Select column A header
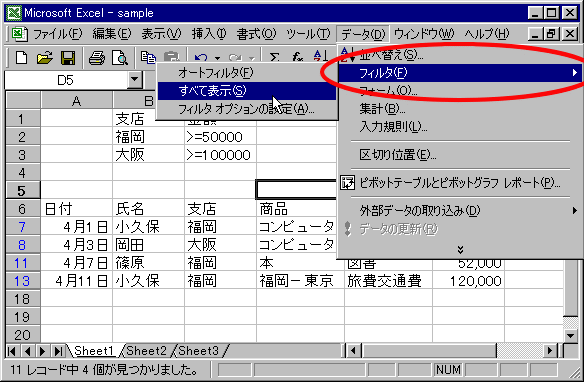The width and height of the screenshot is (584, 382). (77, 101)
